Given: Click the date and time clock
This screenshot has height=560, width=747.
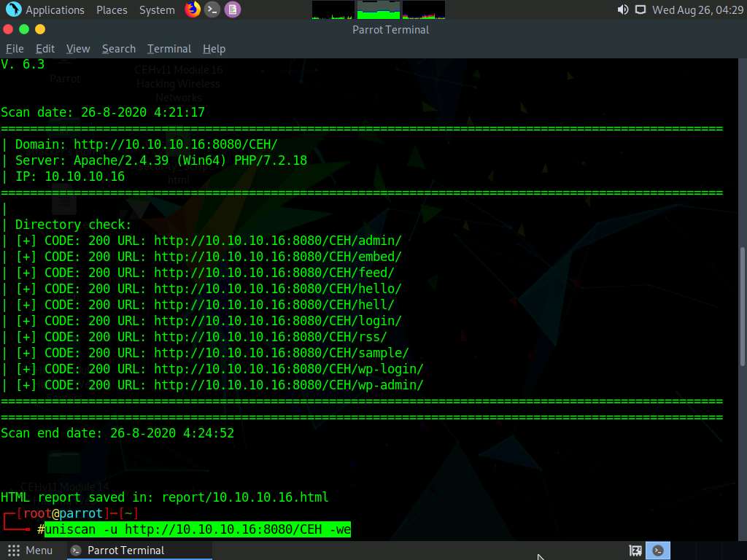Looking at the screenshot, I should tap(697, 9).
